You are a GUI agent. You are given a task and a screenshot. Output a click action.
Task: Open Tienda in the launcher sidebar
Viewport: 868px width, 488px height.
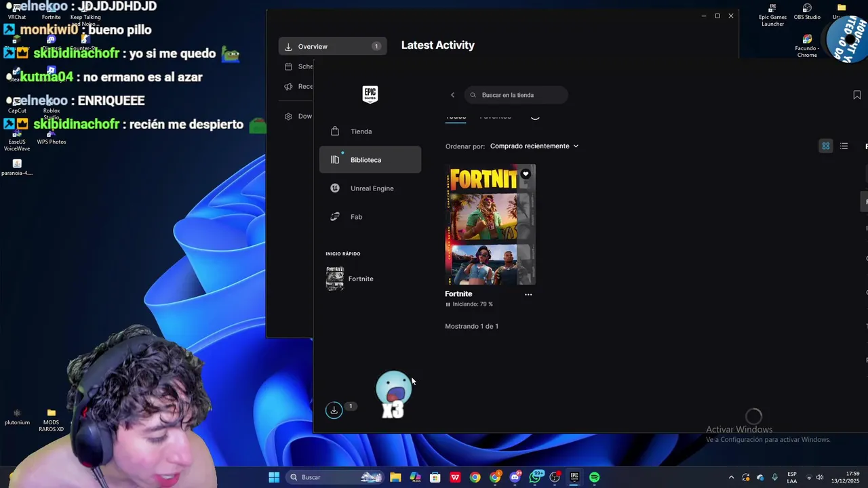pos(370,131)
